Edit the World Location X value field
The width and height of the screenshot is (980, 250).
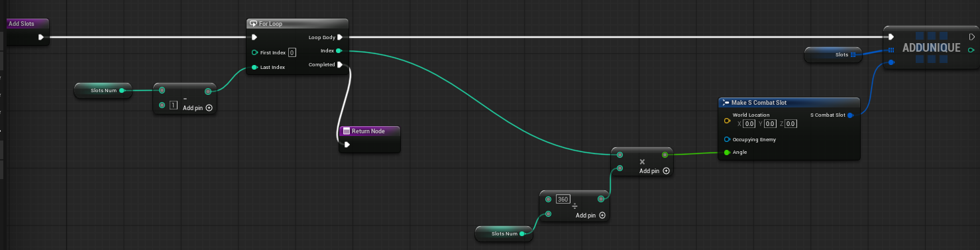[x=749, y=123]
